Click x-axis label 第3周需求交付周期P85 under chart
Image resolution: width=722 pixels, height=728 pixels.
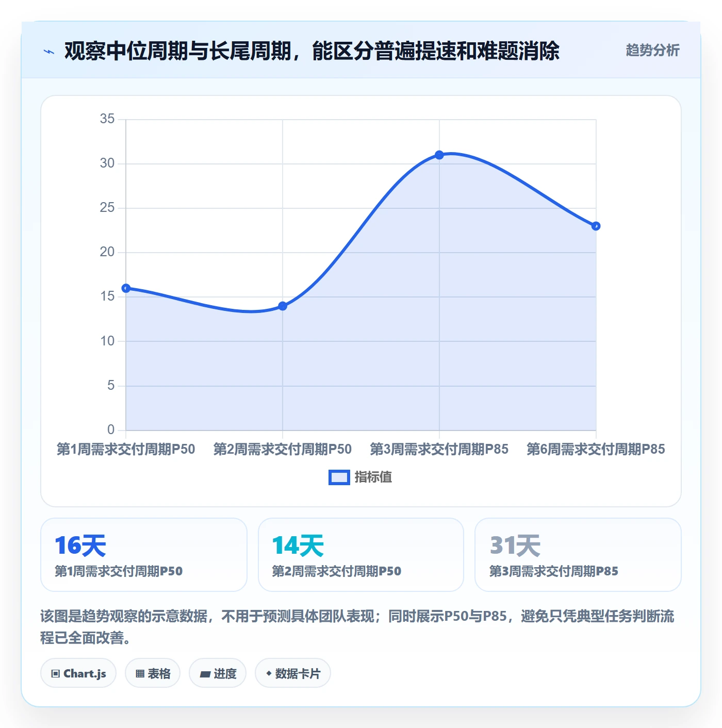click(439, 449)
